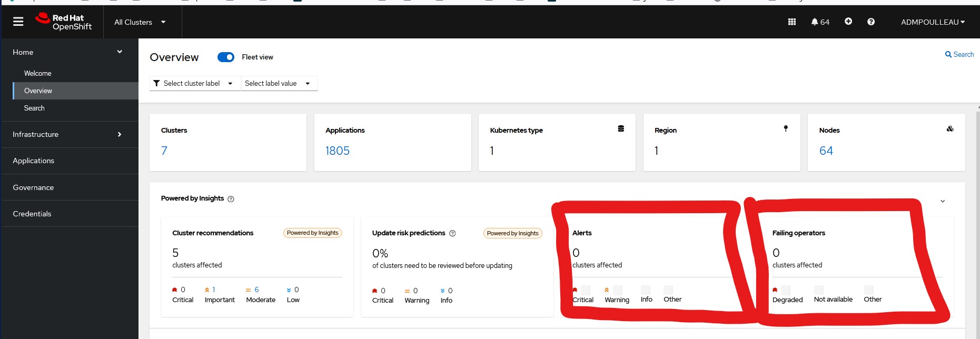Open Applications in the sidebar
980x339 pixels.
(34, 161)
